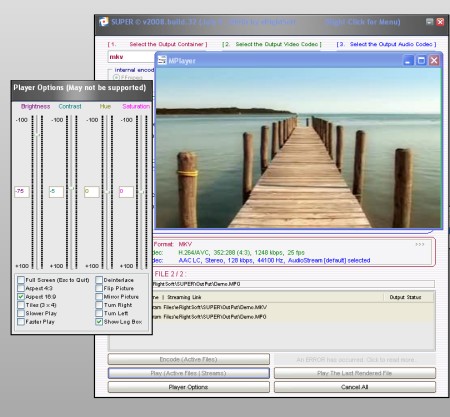Image resolution: width=450 pixels, height=417 pixels.
Task: Click the Hue value input field
Action: [x=92, y=192]
